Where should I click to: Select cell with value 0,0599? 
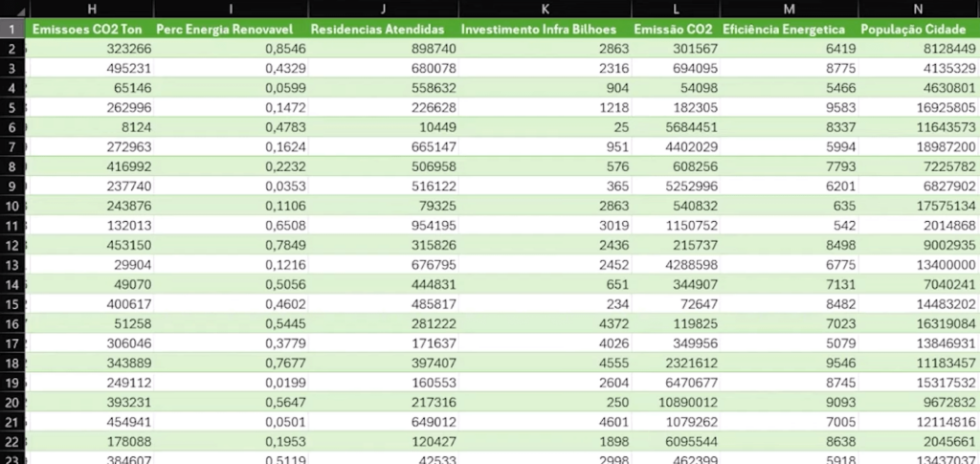tap(231, 87)
